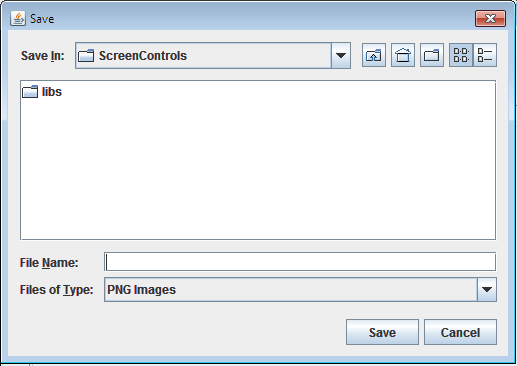Click the Cancel button
The width and height of the screenshot is (517, 366).
coord(460,332)
